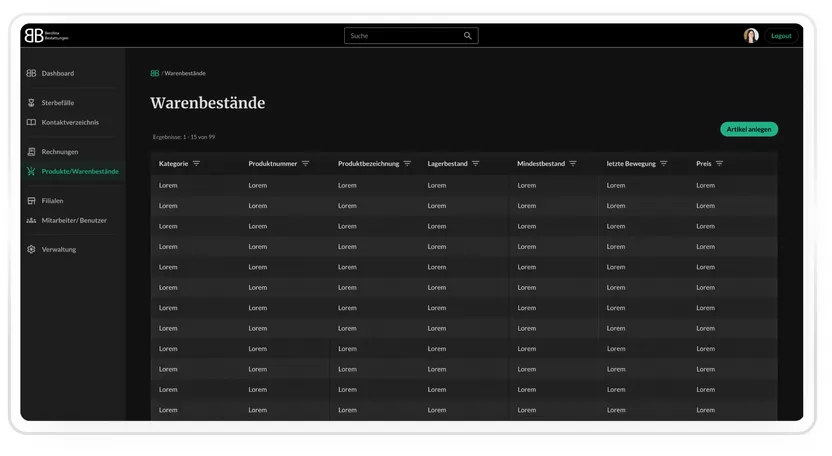The image size is (832, 456).
Task: Click the Kontaktverzeichnis book icon
Action: (x=31, y=122)
